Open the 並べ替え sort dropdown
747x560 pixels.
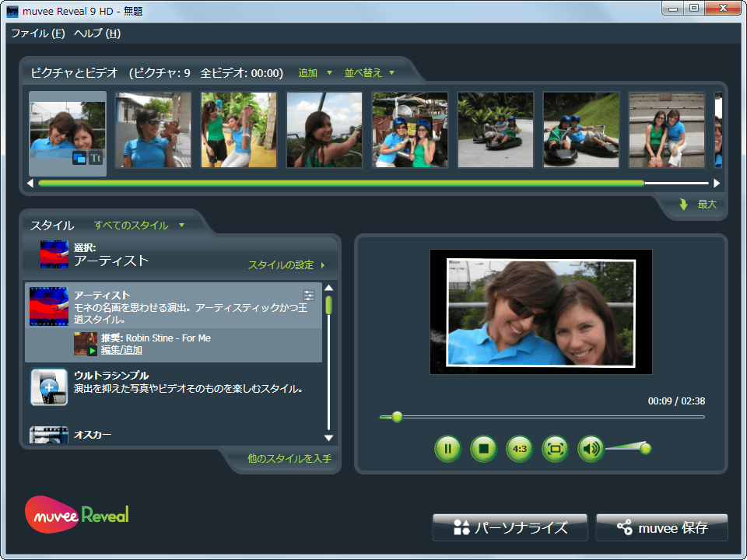click(369, 73)
